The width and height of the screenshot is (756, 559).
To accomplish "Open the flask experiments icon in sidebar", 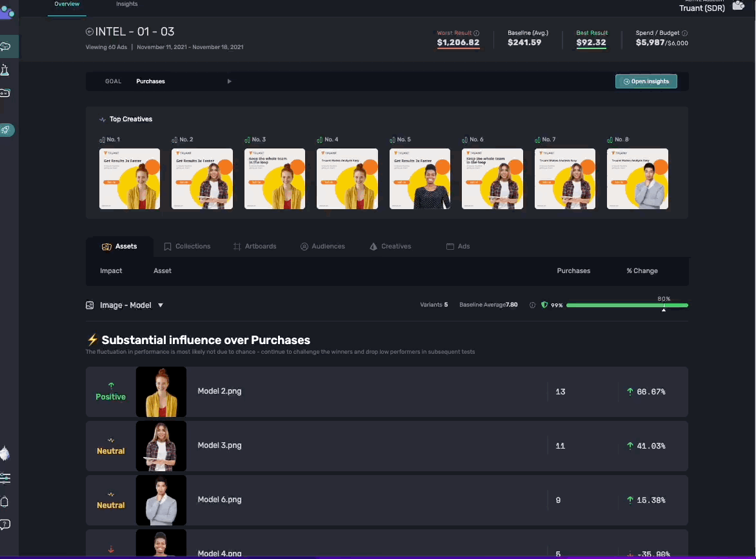I will coord(5,70).
